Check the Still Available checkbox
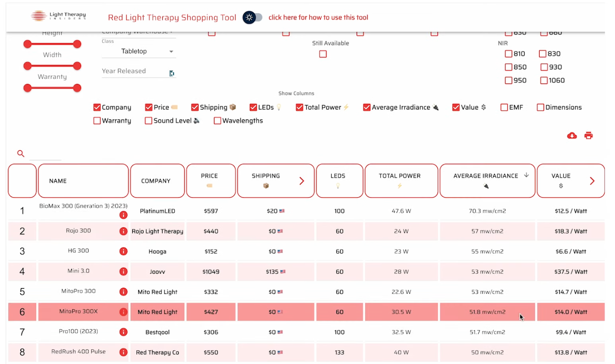 pyautogui.click(x=323, y=54)
